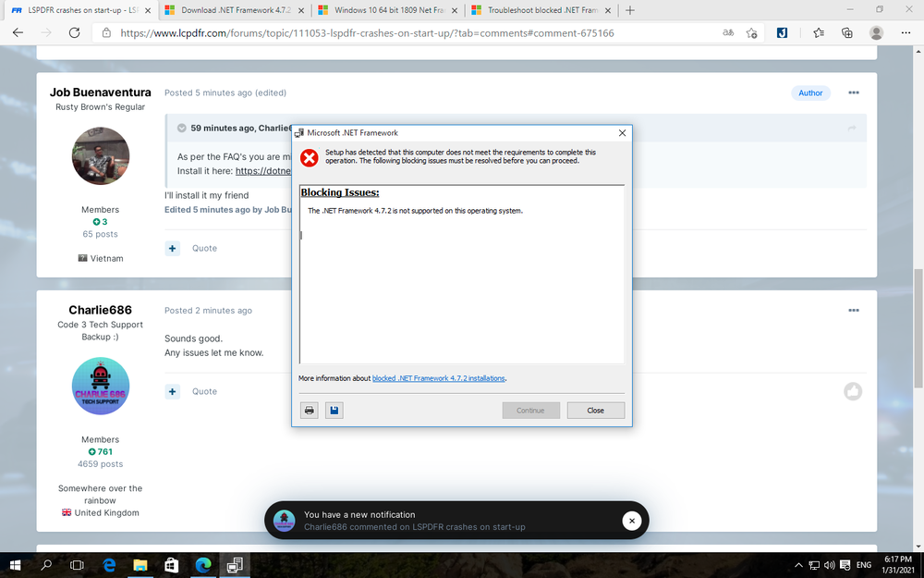Add this page to favorites

751,33
